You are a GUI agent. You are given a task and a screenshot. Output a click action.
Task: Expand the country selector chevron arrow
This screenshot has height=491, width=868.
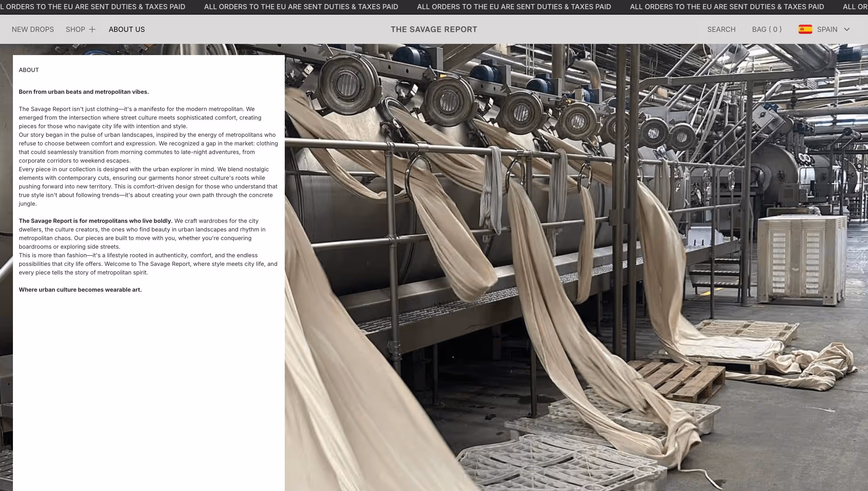pyautogui.click(x=846, y=29)
